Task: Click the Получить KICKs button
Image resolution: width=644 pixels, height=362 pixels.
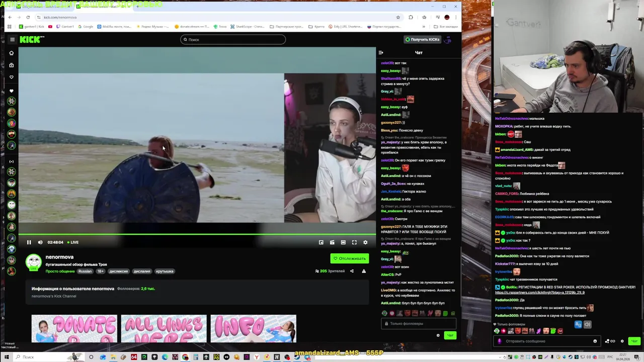Action: [423, 39]
